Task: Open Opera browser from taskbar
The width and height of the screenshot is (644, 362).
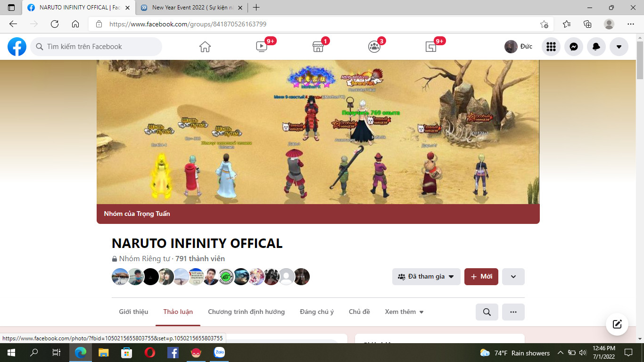Action: [x=150, y=353]
